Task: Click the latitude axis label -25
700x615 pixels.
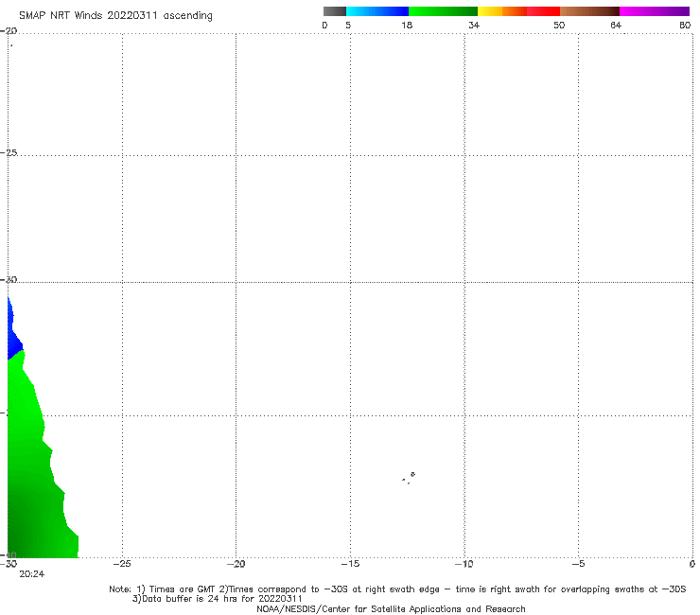Action: pos(9,152)
